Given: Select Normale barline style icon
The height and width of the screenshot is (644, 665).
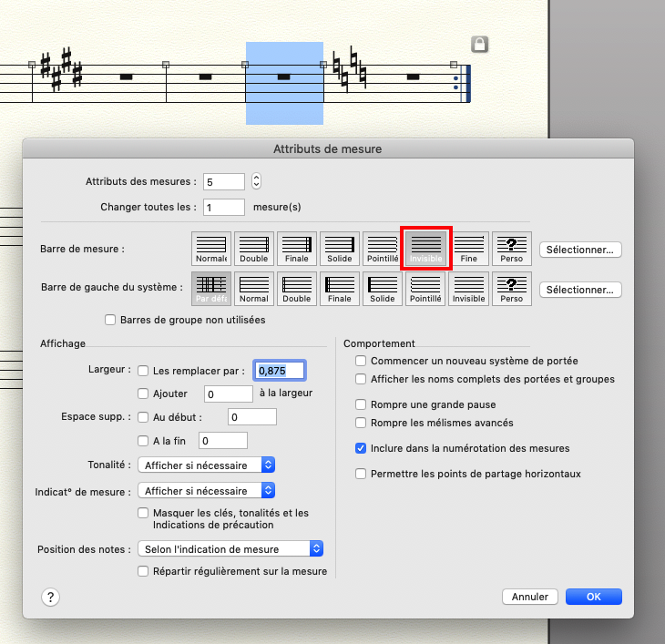Looking at the screenshot, I should (211, 248).
